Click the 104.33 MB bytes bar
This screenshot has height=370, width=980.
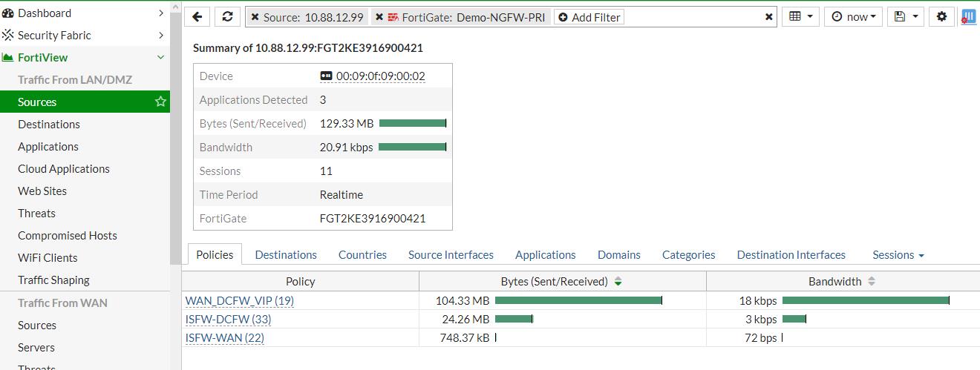(x=578, y=300)
